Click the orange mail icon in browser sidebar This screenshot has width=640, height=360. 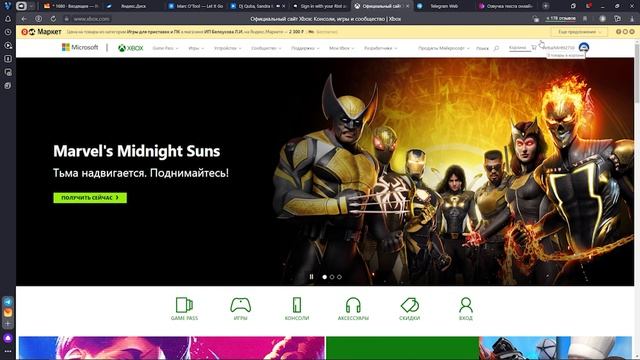pyautogui.click(x=8, y=313)
